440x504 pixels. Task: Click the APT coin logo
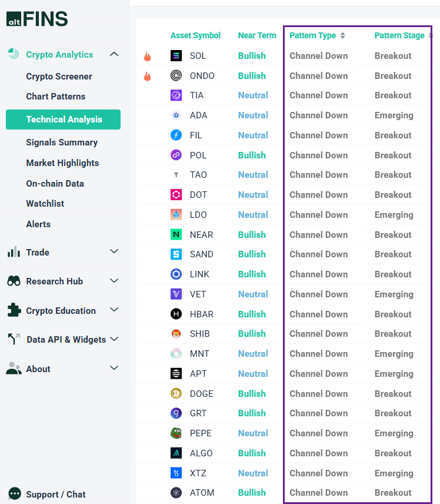pyautogui.click(x=176, y=373)
